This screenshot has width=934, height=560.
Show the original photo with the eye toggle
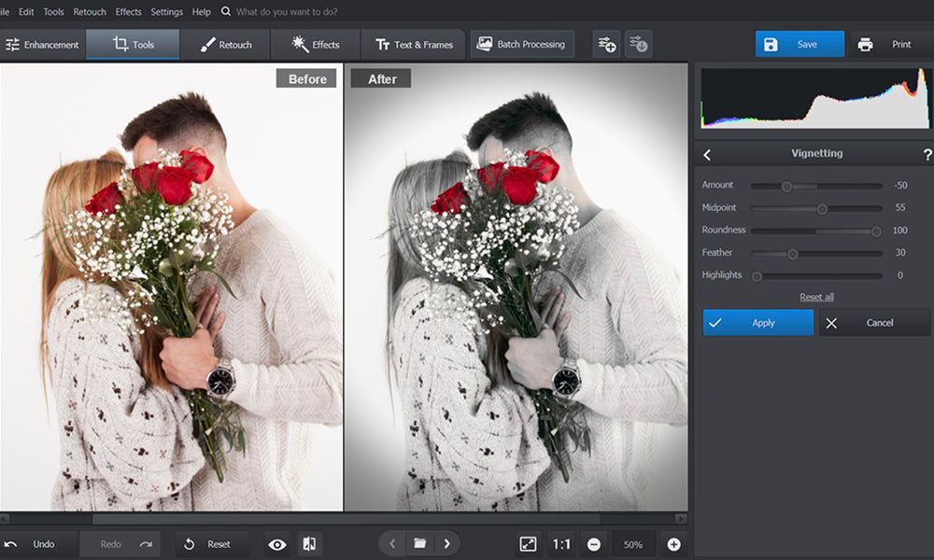[x=276, y=543]
